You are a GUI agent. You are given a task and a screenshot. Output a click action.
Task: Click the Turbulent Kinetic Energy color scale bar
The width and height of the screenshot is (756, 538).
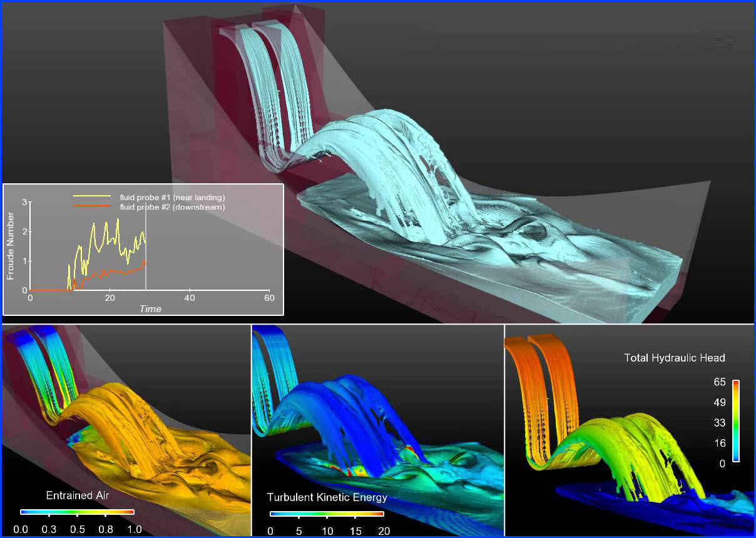click(x=327, y=514)
